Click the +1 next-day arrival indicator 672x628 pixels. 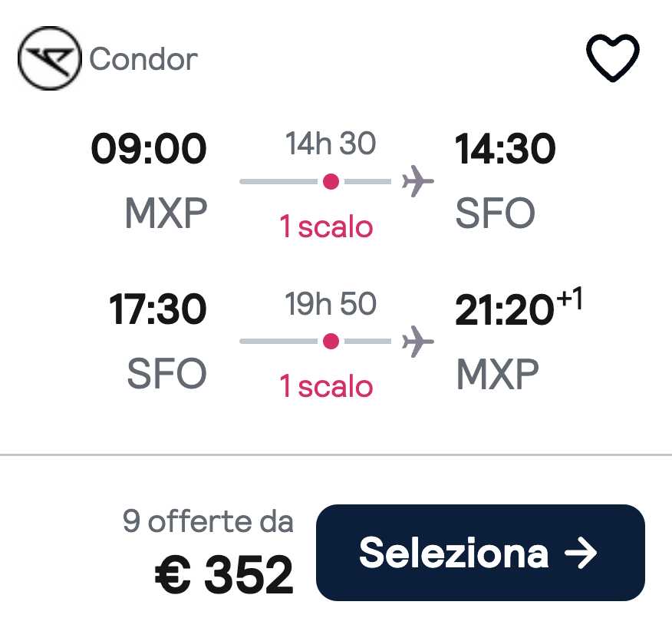click(x=568, y=300)
